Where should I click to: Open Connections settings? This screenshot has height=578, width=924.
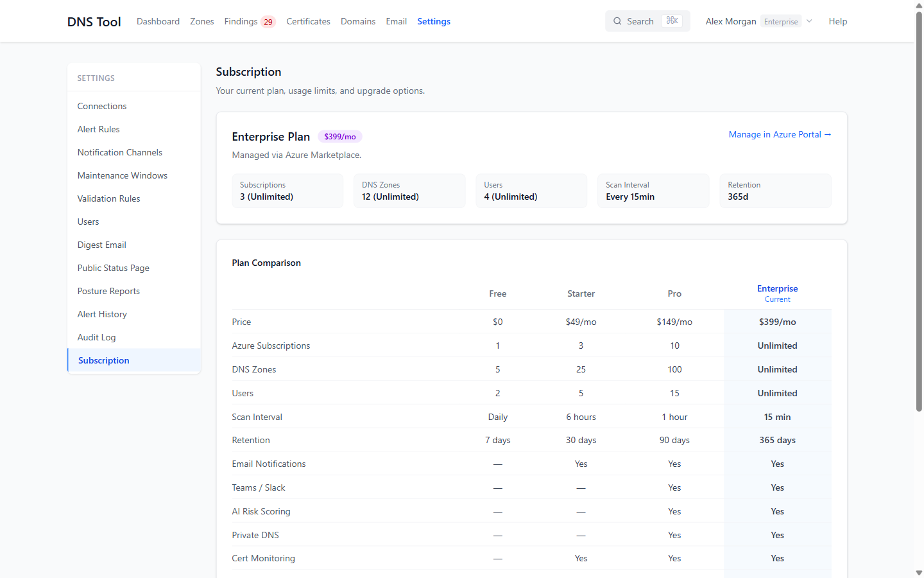point(134,106)
